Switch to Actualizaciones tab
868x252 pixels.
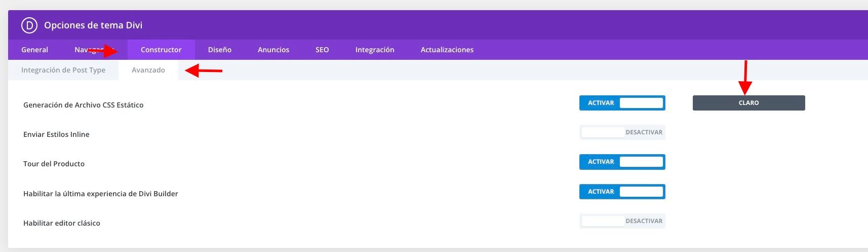pyautogui.click(x=447, y=50)
